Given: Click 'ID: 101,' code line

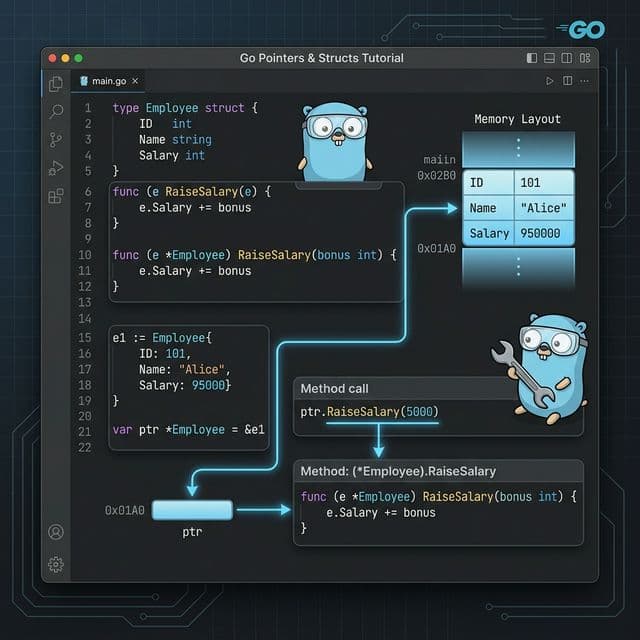Looking at the screenshot, I should (165, 353).
